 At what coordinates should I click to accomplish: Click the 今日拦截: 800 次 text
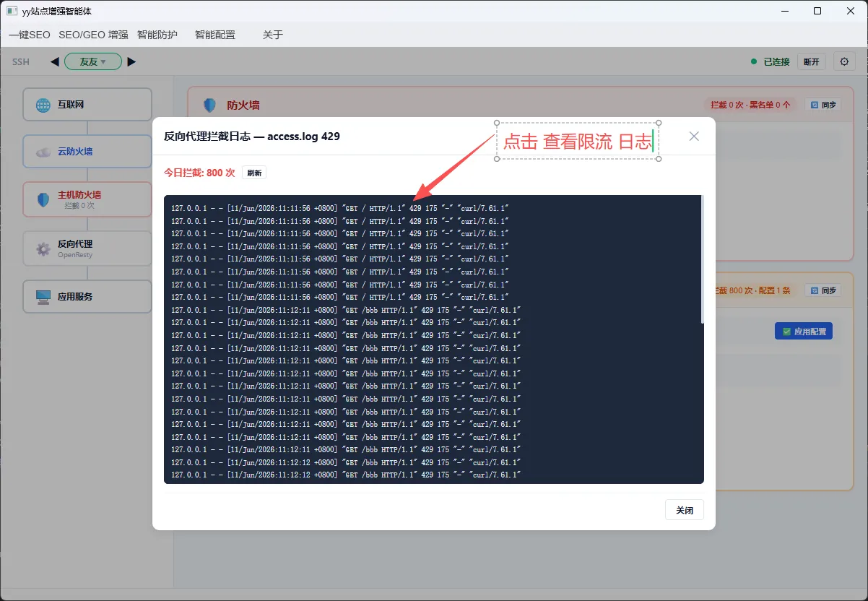(200, 173)
